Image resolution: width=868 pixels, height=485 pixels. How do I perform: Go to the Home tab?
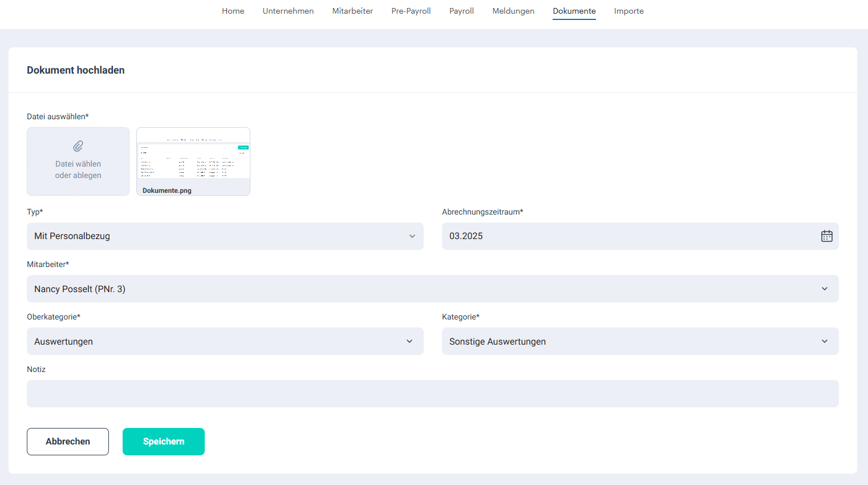coord(233,11)
